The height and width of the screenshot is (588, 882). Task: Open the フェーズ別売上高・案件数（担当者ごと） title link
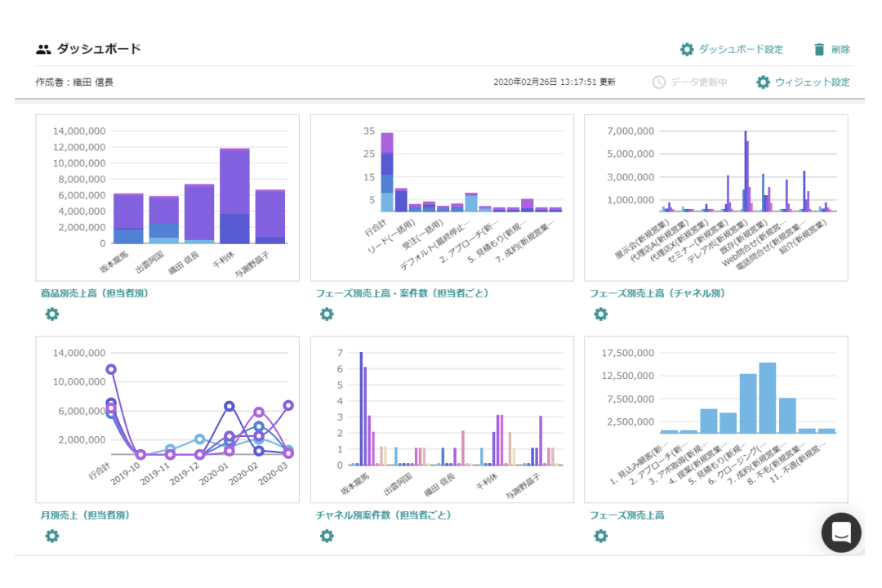pos(402,293)
